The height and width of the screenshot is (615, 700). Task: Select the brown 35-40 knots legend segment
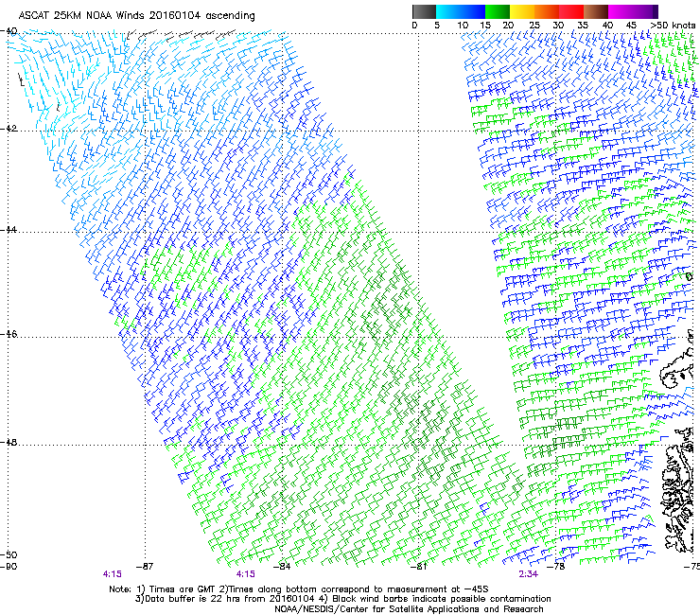coord(596,11)
